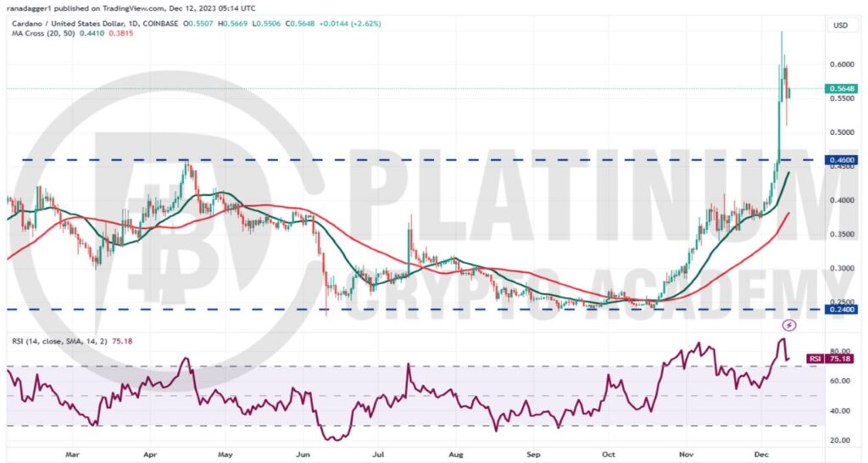Image resolution: width=868 pixels, height=463 pixels.
Task: Click the Oct label on time axis
Action: [608, 455]
